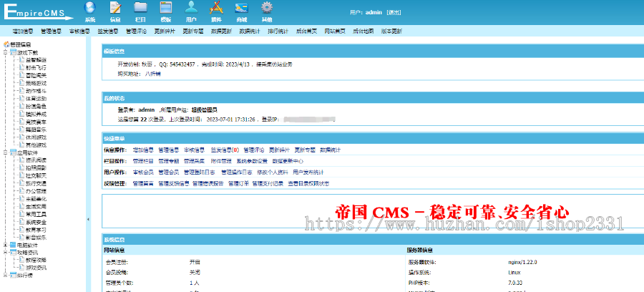Open 管理支付记录 in the quick menu
The height and width of the screenshot is (292, 644).
coord(268,184)
